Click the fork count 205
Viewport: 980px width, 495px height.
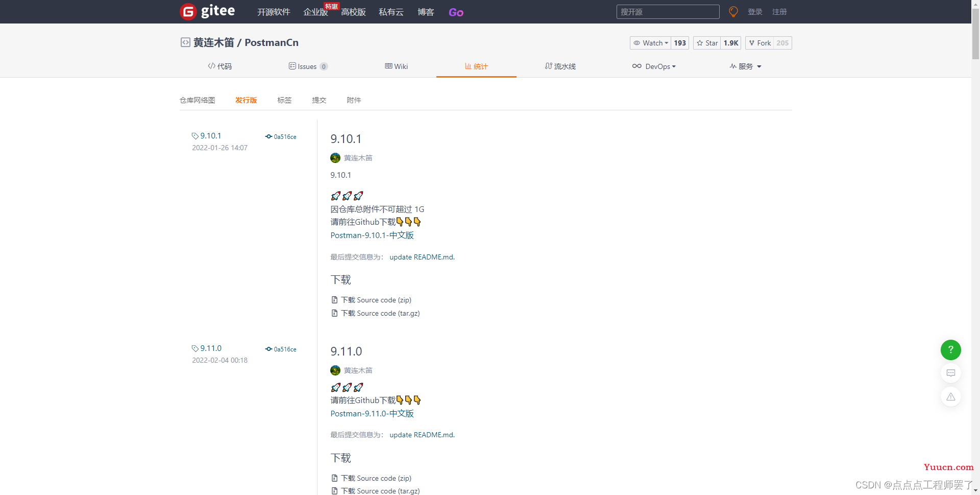coord(782,43)
